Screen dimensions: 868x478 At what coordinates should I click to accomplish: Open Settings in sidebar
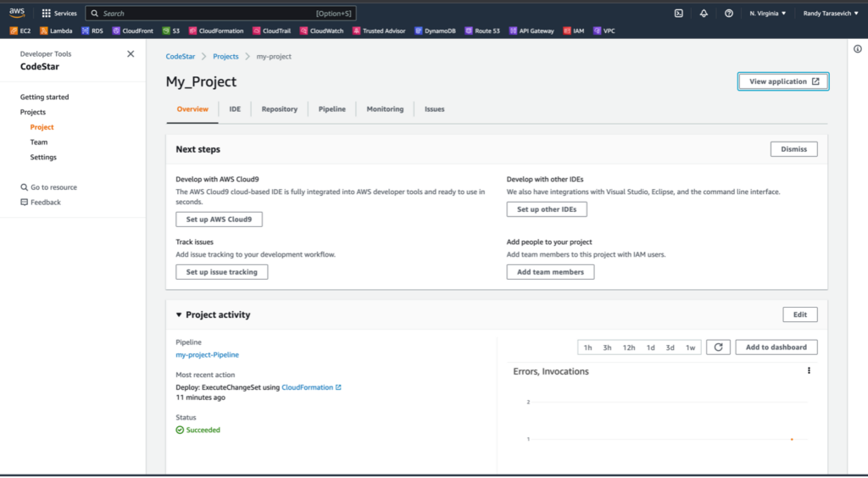pyautogui.click(x=43, y=158)
